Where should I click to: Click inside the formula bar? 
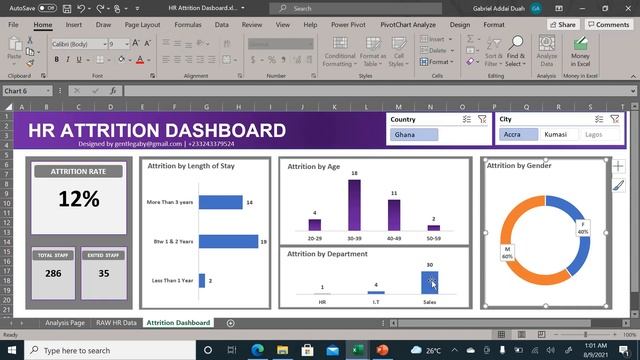tap(378, 91)
